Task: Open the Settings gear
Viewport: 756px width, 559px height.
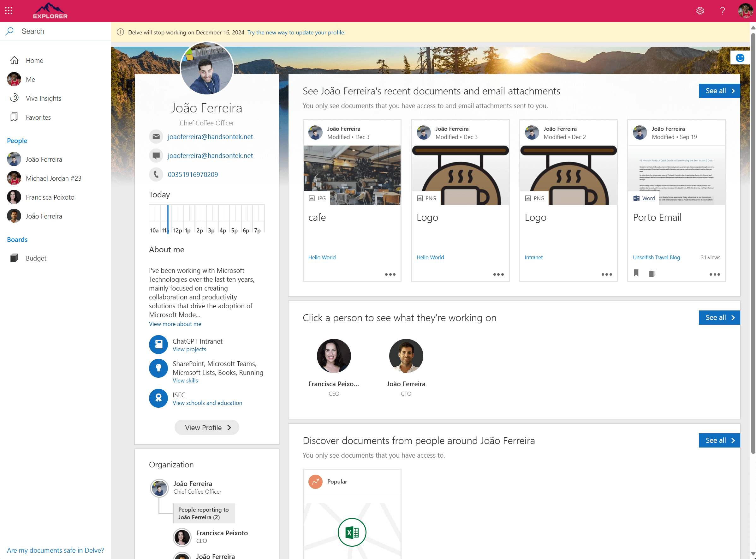Action: pos(700,10)
